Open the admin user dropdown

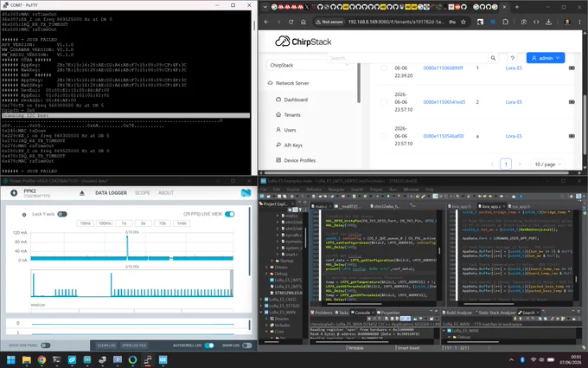coord(546,58)
